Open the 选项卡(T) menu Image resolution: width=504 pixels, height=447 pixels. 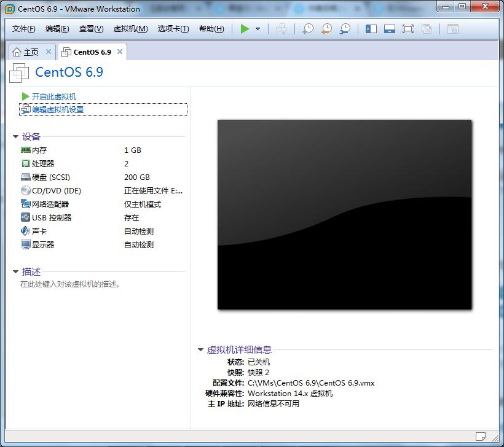point(173,29)
